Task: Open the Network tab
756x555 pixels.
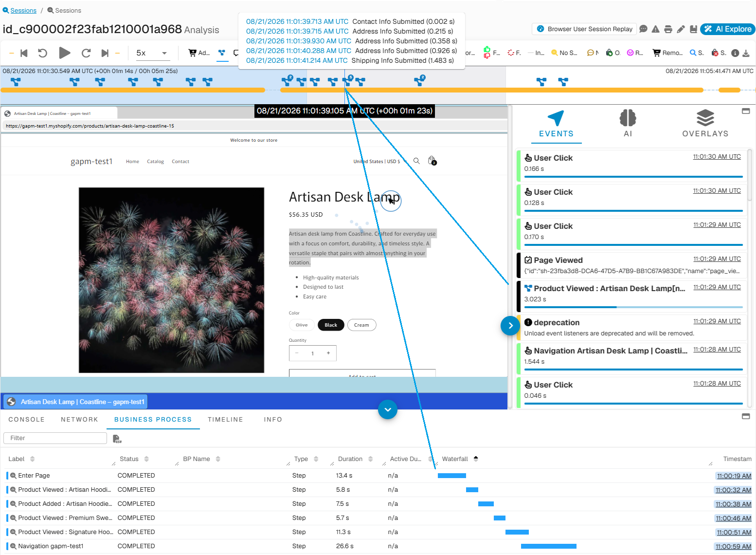Action: 79,420
